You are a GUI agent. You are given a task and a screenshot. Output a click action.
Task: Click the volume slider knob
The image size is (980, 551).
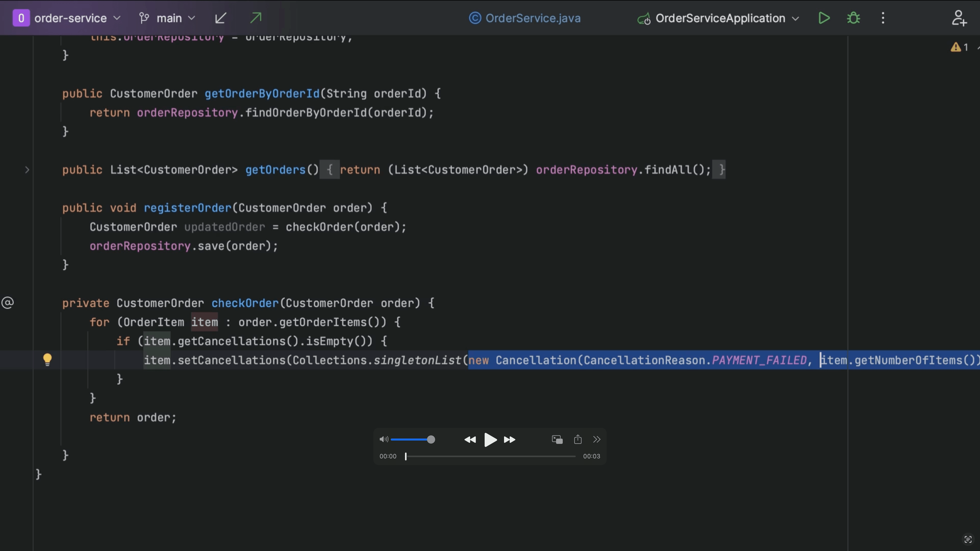click(x=431, y=440)
